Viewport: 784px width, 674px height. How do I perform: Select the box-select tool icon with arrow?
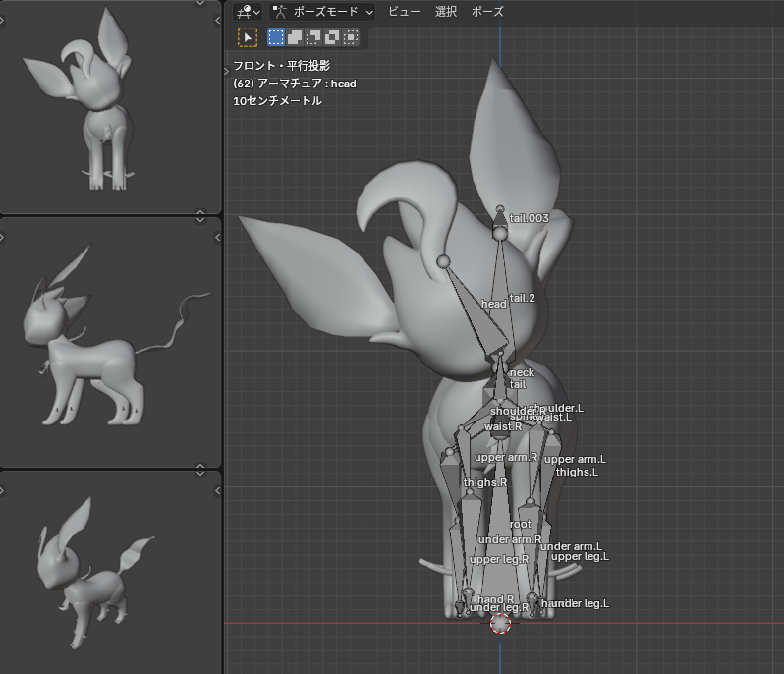click(x=248, y=37)
